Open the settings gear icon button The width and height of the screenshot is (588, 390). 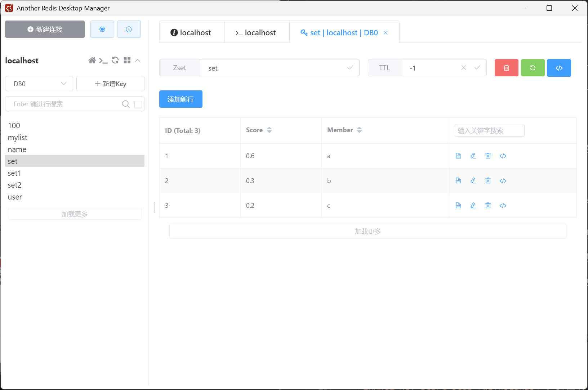coord(102,29)
